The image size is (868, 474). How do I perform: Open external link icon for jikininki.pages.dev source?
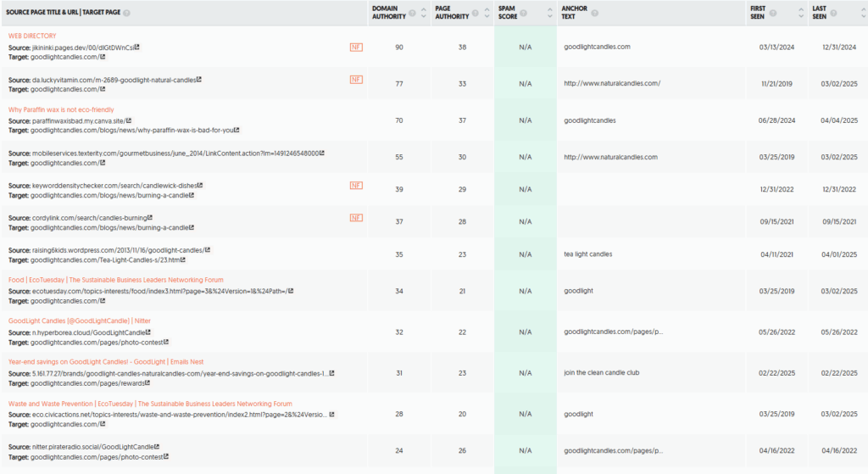136,47
